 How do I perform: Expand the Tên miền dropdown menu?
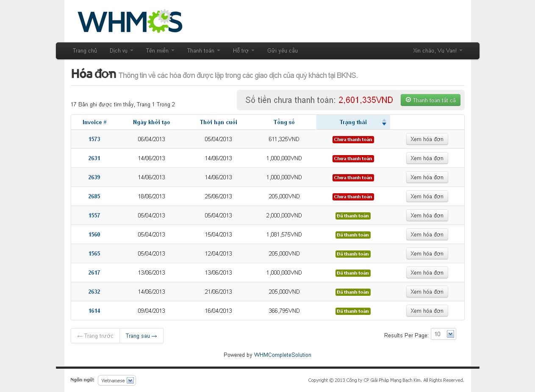click(160, 51)
